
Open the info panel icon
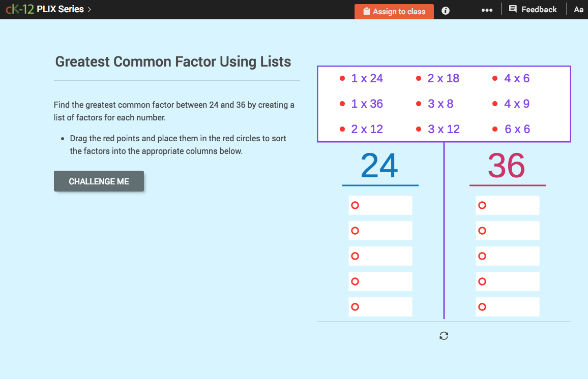pyautogui.click(x=445, y=10)
